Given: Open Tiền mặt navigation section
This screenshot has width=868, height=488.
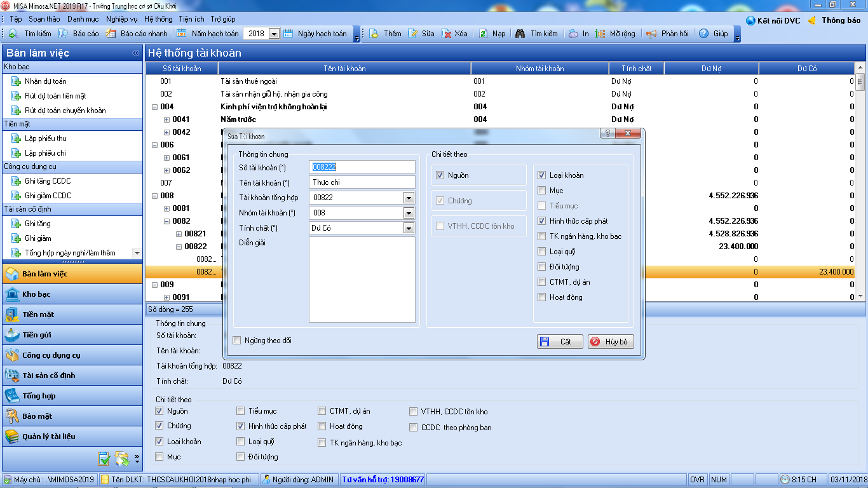Looking at the screenshot, I should click(x=72, y=315).
